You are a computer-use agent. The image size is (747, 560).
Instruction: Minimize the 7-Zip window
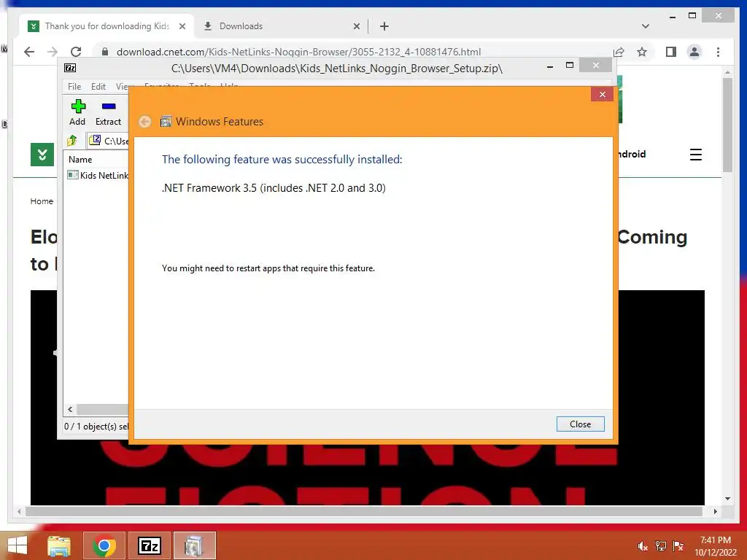click(x=550, y=66)
